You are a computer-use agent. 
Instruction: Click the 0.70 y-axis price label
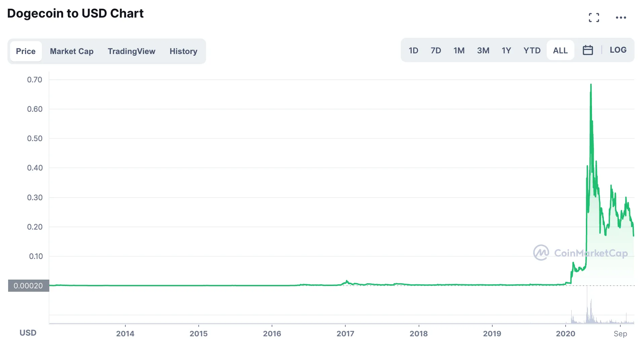pos(34,80)
